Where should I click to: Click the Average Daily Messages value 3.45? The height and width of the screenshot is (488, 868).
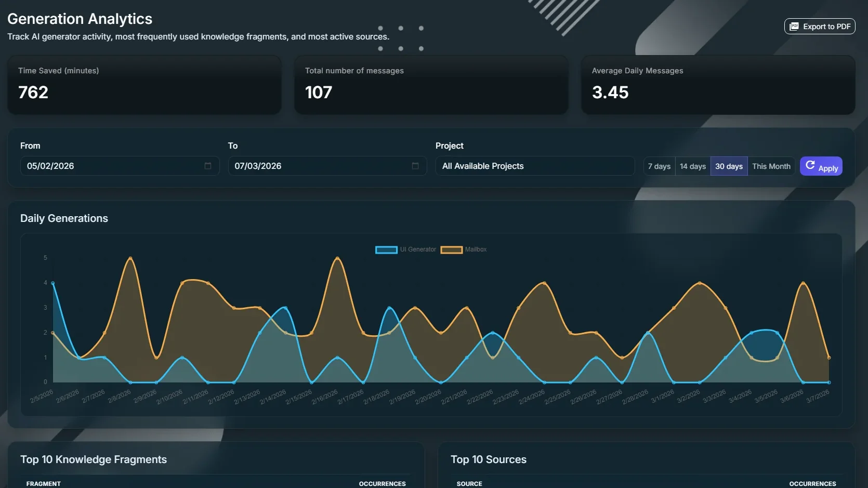coord(610,92)
